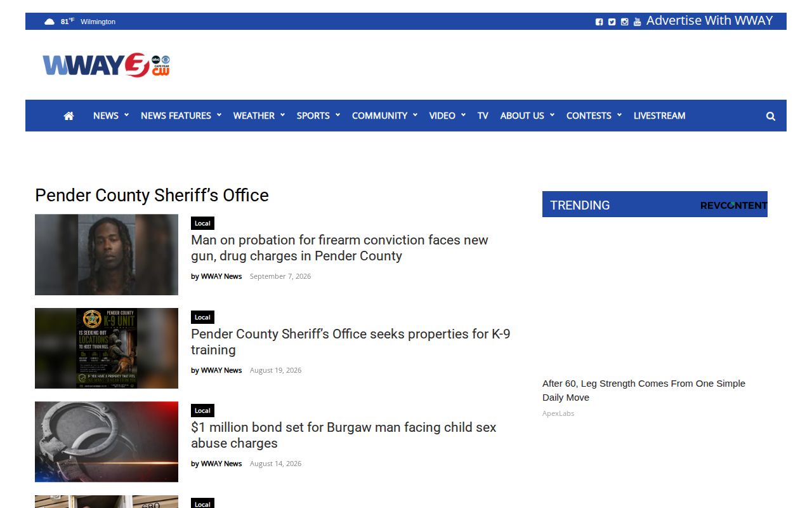The width and height of the screenshot is (812, 508).
Task: Open the Contests menu item
Action: (589, 116)
